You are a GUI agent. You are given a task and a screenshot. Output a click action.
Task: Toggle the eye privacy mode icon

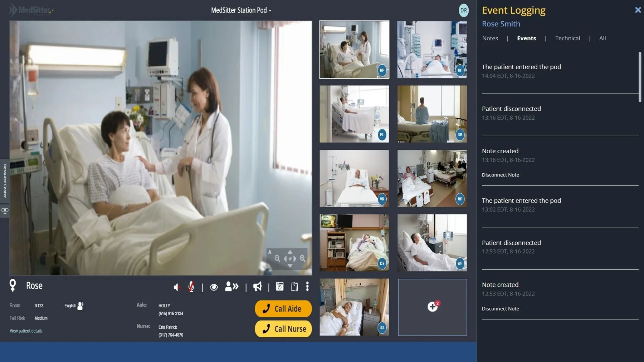(x=214, y=287)
